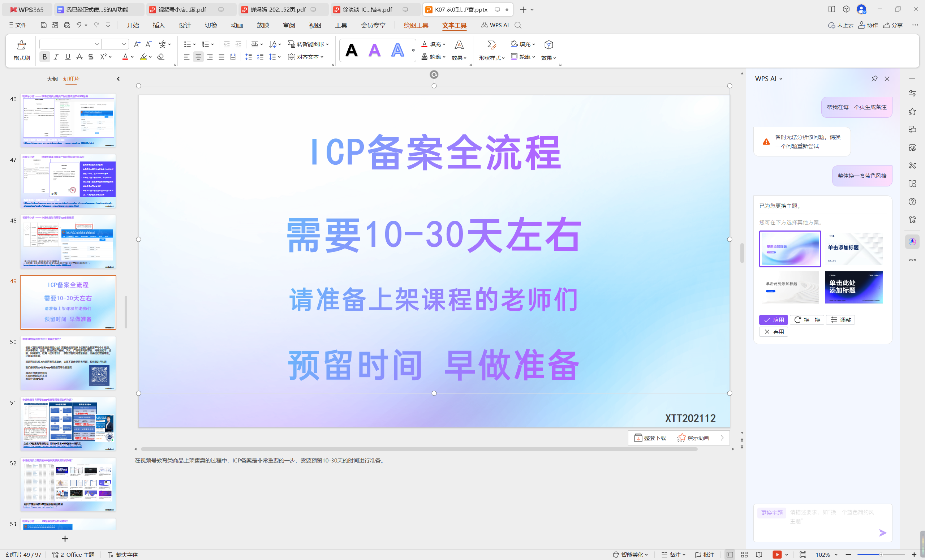The image size is (925, 560).
Task: Pin the WPS AI panel
Action: [874, 78]
